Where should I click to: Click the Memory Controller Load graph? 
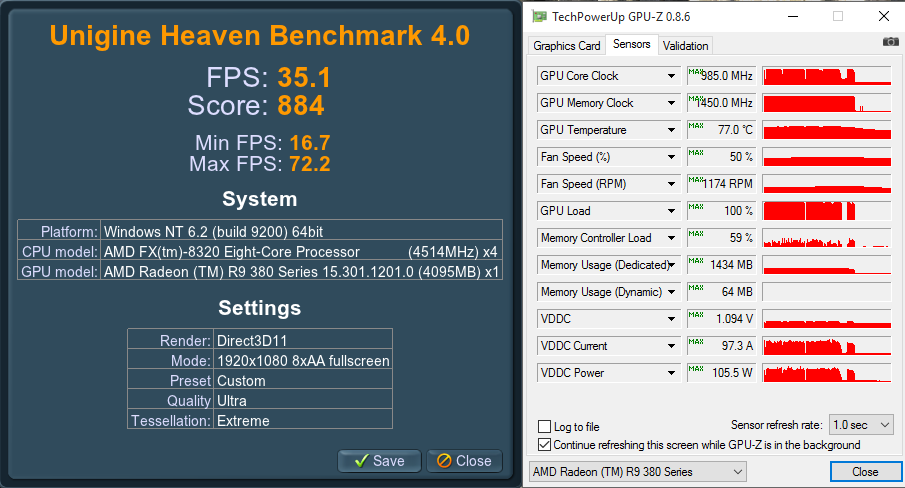(827, 238)
